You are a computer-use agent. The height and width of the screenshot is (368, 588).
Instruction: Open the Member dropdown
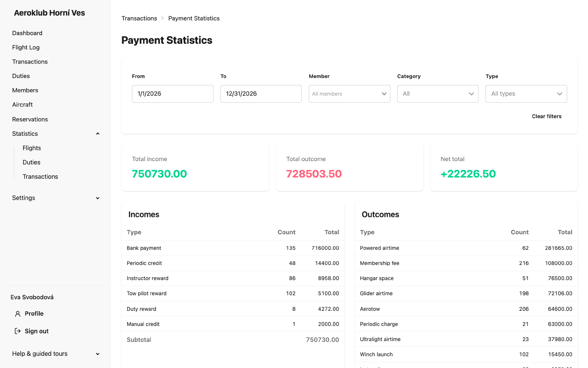pos(349,94)
